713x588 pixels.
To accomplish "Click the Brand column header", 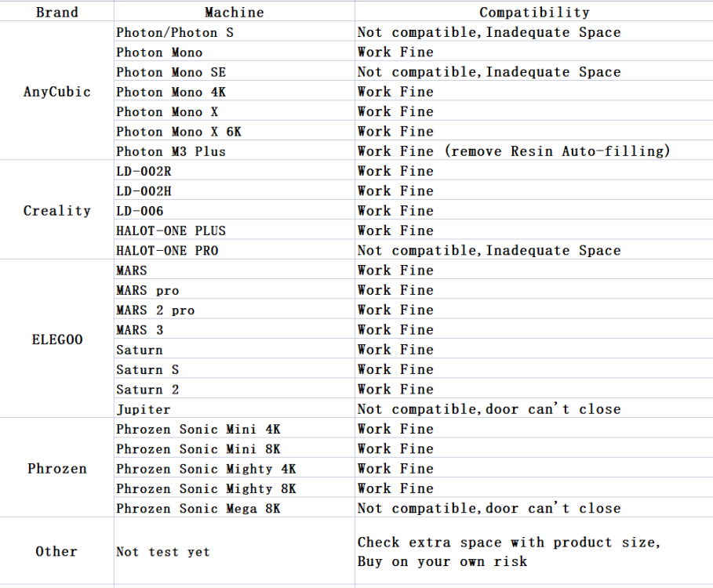I will point(56,12).
